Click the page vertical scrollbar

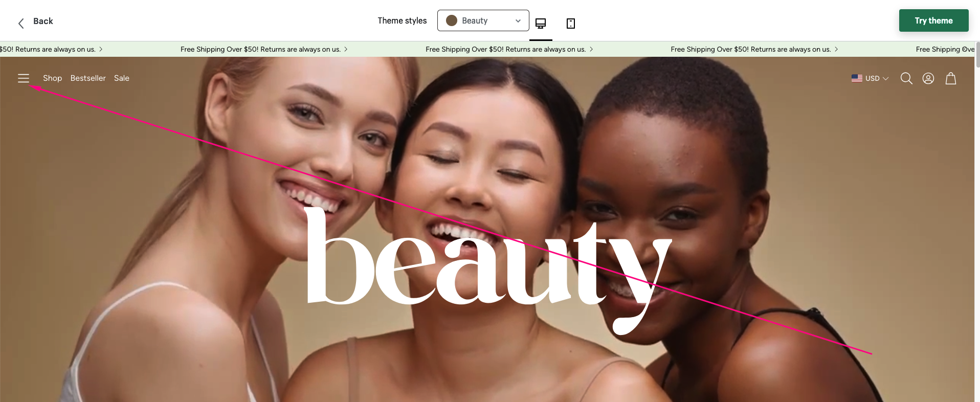point(977,55)
